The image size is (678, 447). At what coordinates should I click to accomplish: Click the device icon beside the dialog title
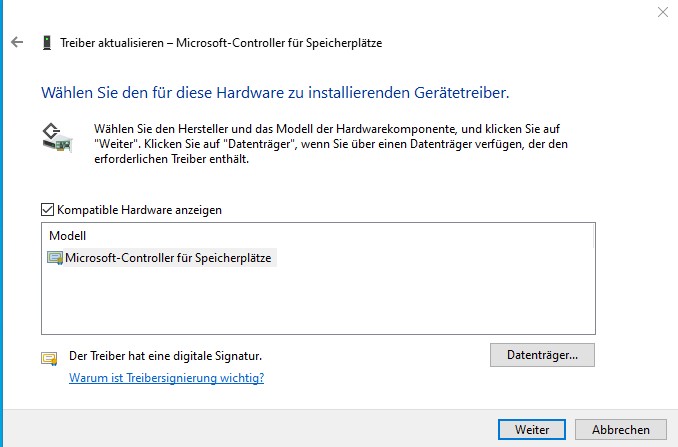tap(47, 43)
